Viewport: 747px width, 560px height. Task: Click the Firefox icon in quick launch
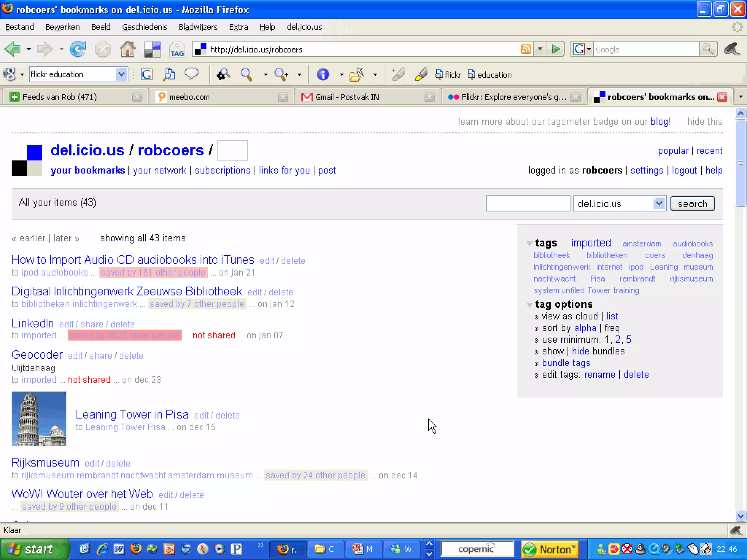coord(136,549)
